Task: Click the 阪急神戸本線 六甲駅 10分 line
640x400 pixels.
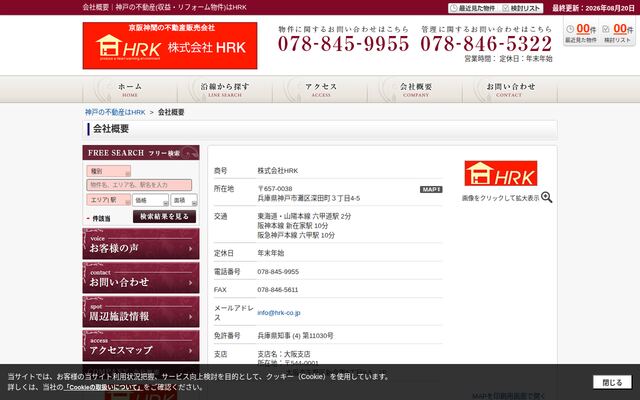Action: tap(296, 236)
